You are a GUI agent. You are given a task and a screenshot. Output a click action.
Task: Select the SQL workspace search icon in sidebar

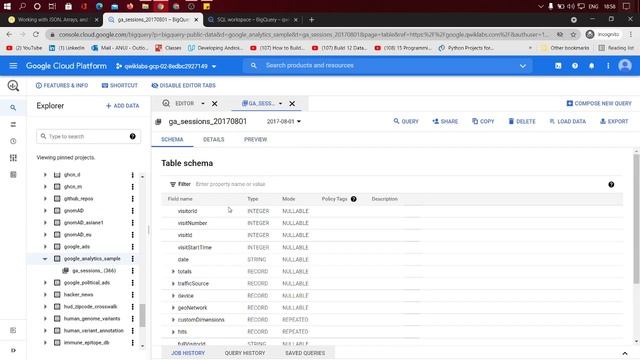pyautogui.click(x=13, y=108)
